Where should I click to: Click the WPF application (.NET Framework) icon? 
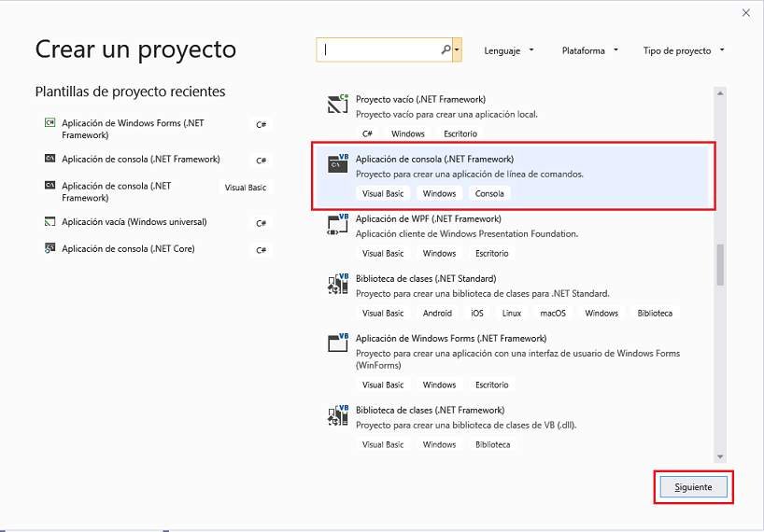(x=338, y=225)
